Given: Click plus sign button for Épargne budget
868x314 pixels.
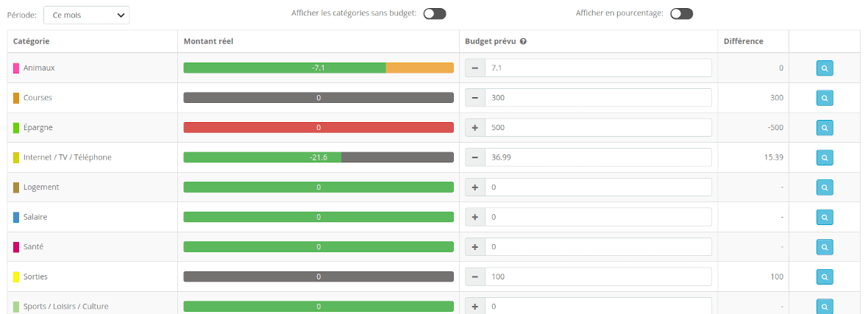Looking at the screenshot, I should coord(475,128).
